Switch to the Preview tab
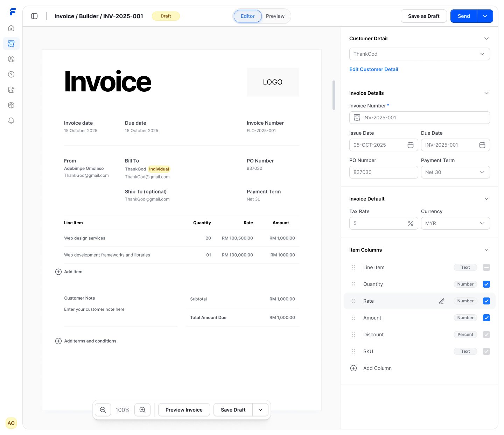This screenshot has height=435, width=504. coord(275,16)
